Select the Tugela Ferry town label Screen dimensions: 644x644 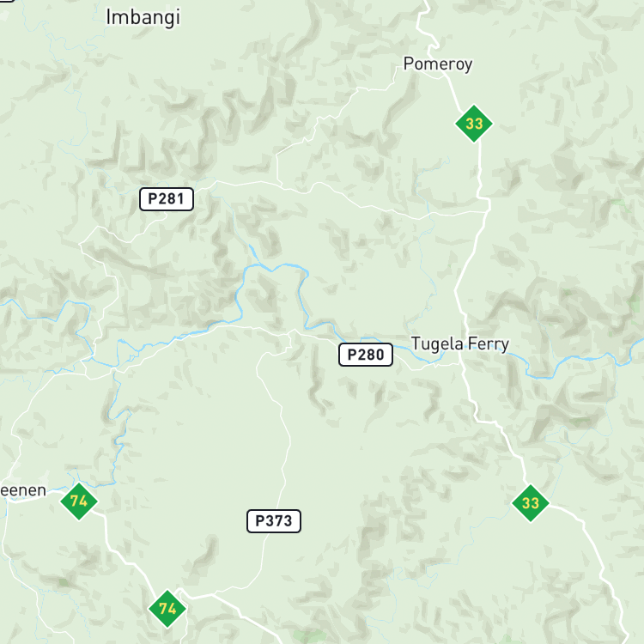(x=460, y=344)
